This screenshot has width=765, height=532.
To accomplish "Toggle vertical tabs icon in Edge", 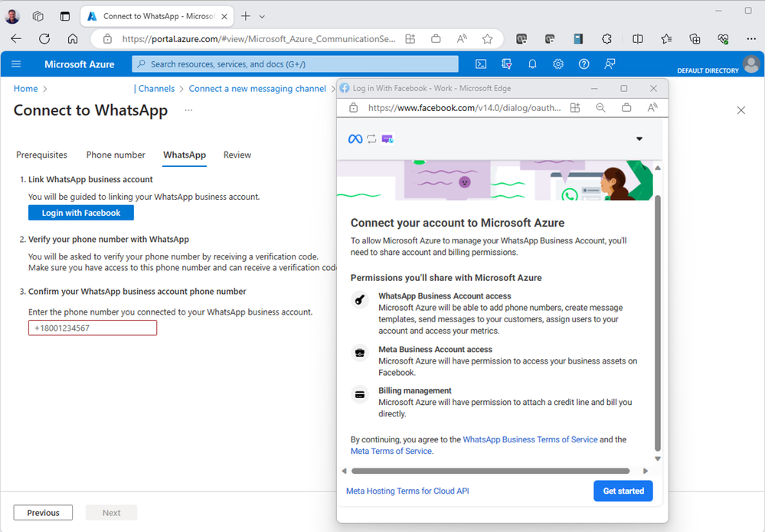I will click(65, 16).
